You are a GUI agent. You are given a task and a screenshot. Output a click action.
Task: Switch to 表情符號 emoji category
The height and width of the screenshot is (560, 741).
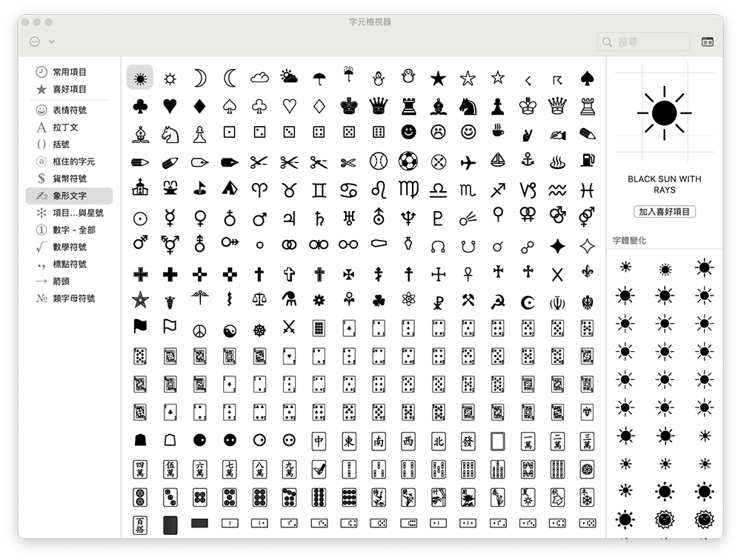[x=70, y=110]
